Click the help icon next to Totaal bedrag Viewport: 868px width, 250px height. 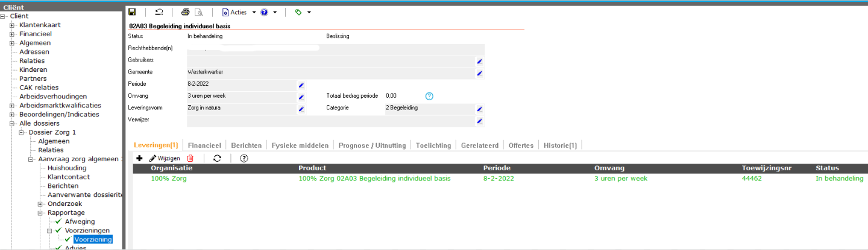(429, 96)
